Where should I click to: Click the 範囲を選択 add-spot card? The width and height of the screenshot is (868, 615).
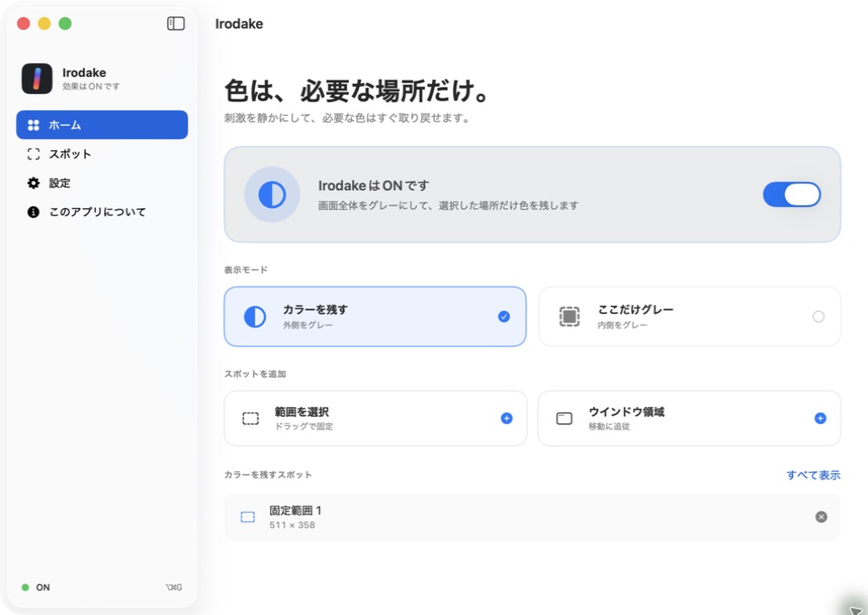(375, 418)
